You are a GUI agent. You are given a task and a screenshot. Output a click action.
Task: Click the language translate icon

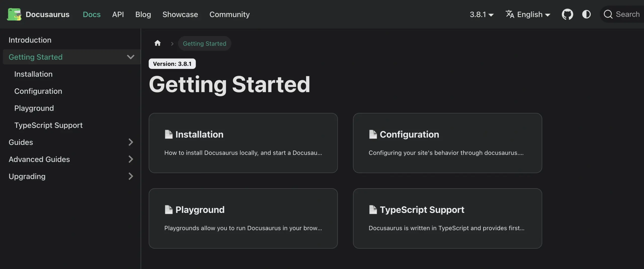coord(510,14)
